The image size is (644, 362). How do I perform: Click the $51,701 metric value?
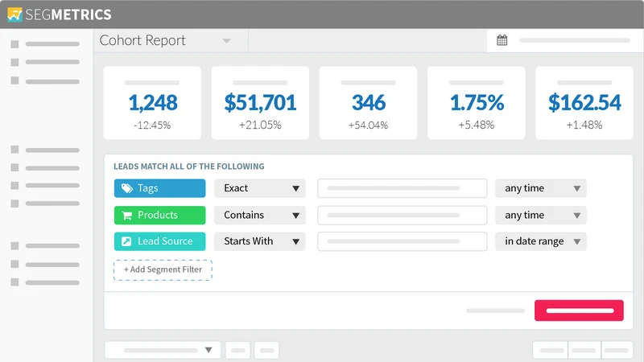click(260, 103)
